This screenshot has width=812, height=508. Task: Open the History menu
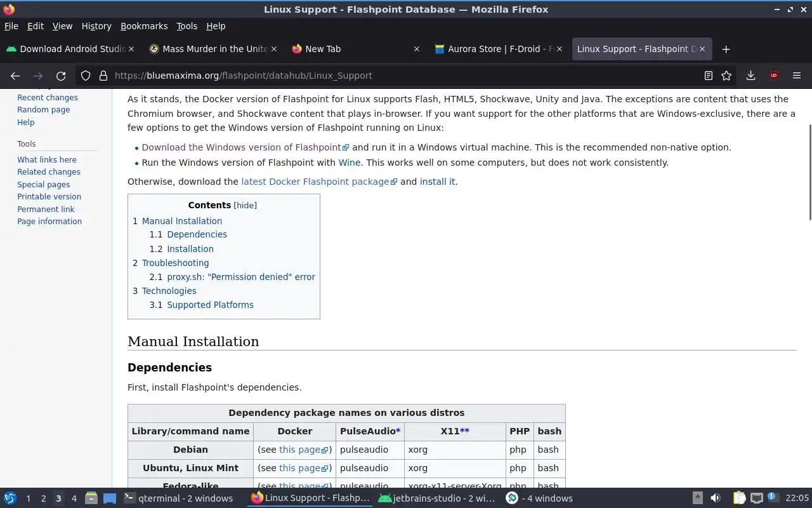[96, 26]
